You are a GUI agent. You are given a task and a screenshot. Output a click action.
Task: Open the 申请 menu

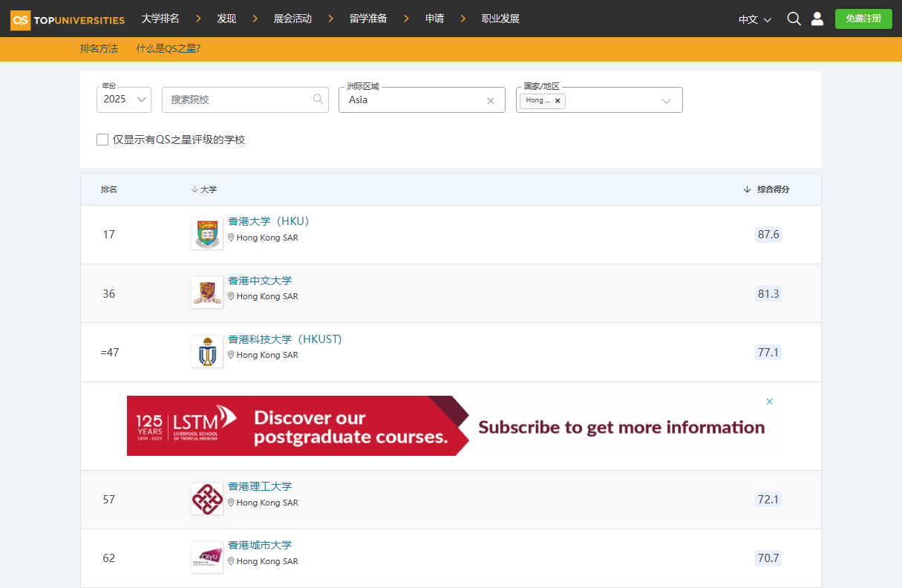tap(434, 19)
